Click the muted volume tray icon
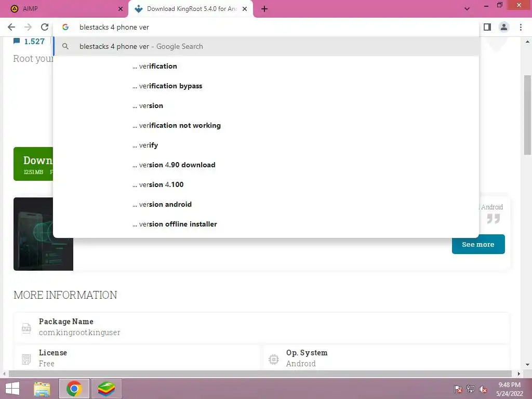The width and height of the screenshot is (532, 399). click(x=483, y=389)
